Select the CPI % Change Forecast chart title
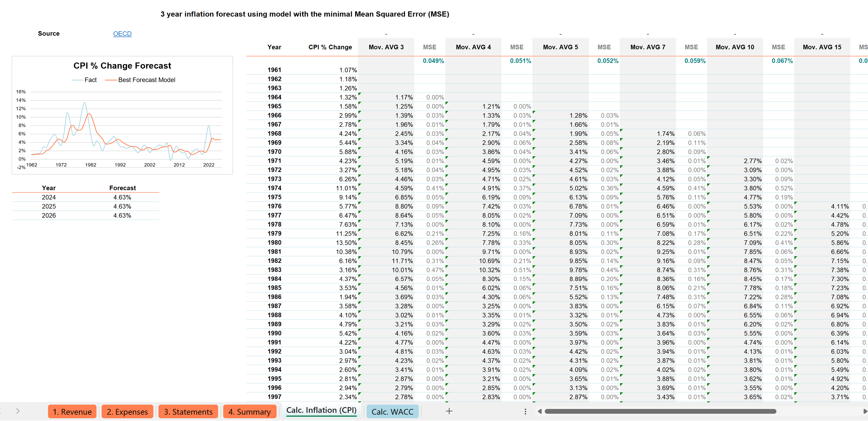This screenshot has width=868, height=421. click(122, 66)
